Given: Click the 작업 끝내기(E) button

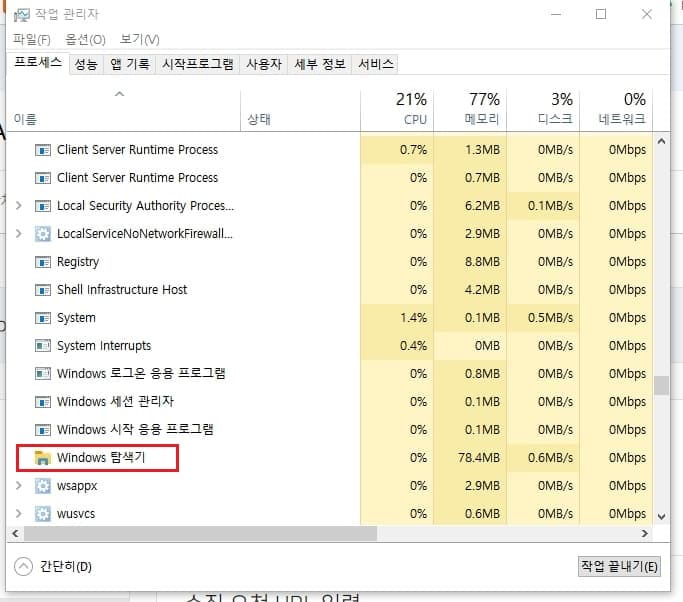Looking at the screenshot, I should pyautogui.click(x=619, y=567).
